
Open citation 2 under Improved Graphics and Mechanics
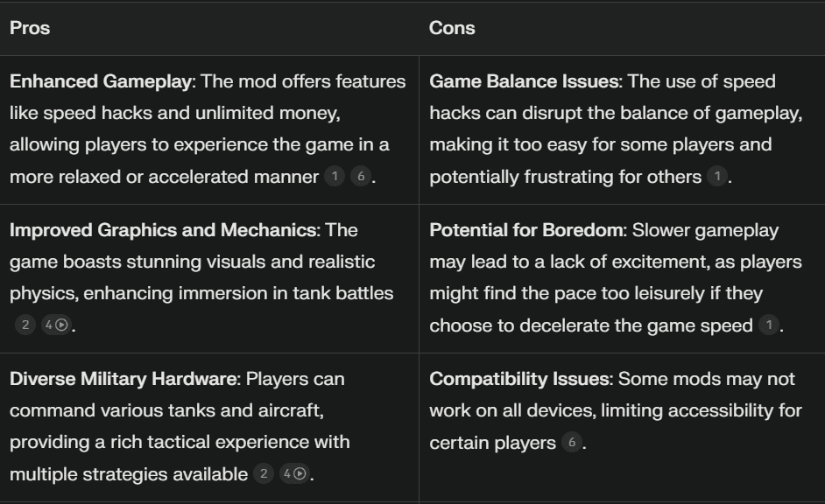[25, 325]
